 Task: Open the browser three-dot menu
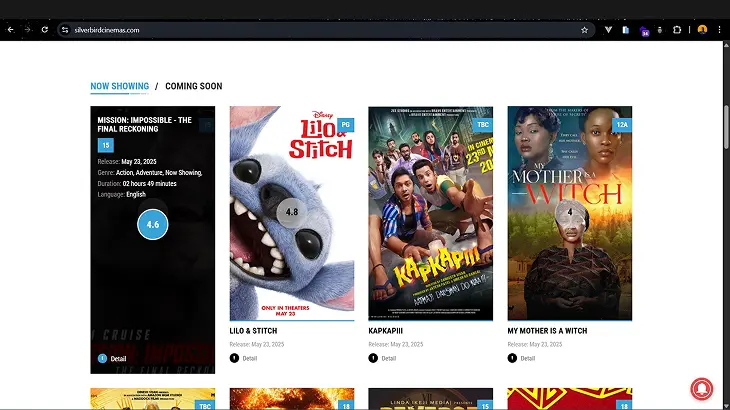(x=719, y=30)
